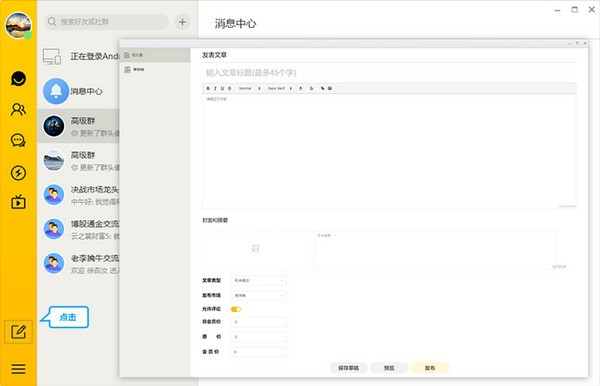Open the contacts icon in yellow sidebar
600x386 pixels.
(18, 109)
